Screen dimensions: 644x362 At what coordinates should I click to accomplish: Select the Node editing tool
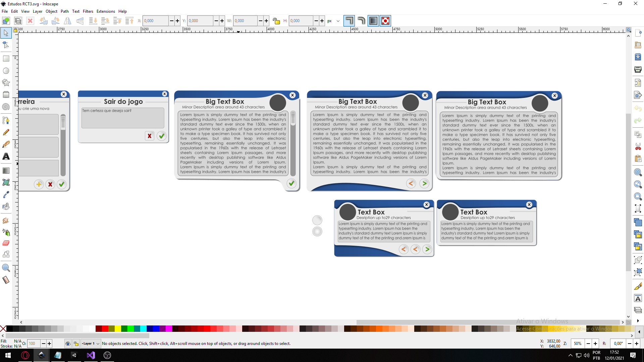coord(6,45)
